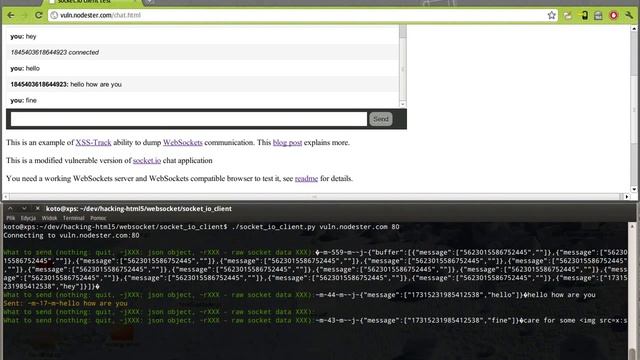
Task: Click 'Sent: ~m~17~m~hello how are you' terminal line
Action: pyautogui.click(x=65, y=303)
